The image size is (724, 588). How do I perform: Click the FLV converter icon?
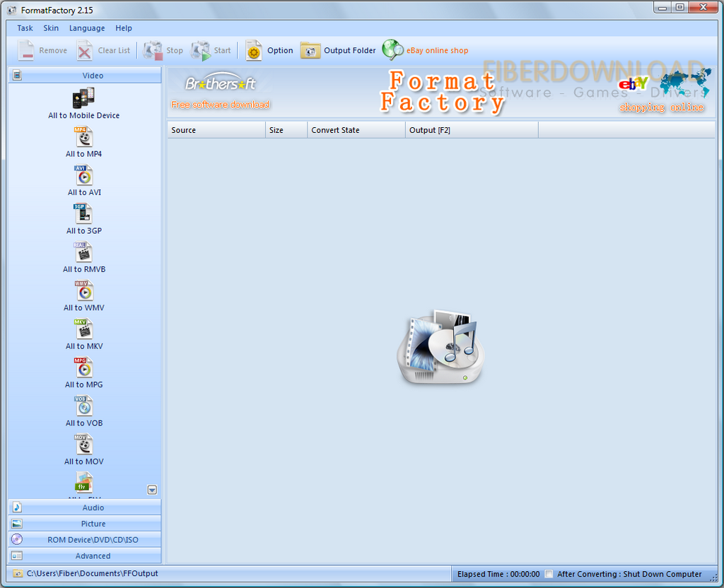click(83, 482)
